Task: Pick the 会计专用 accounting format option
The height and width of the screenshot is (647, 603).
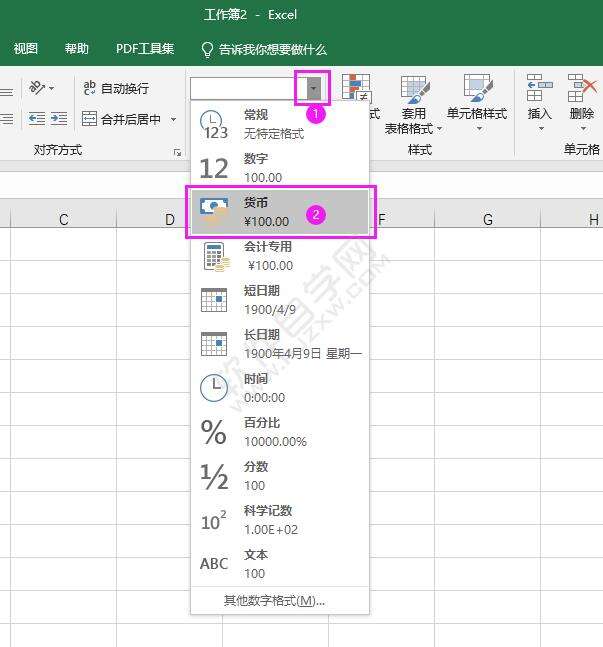Action: (x=280, y=256)
